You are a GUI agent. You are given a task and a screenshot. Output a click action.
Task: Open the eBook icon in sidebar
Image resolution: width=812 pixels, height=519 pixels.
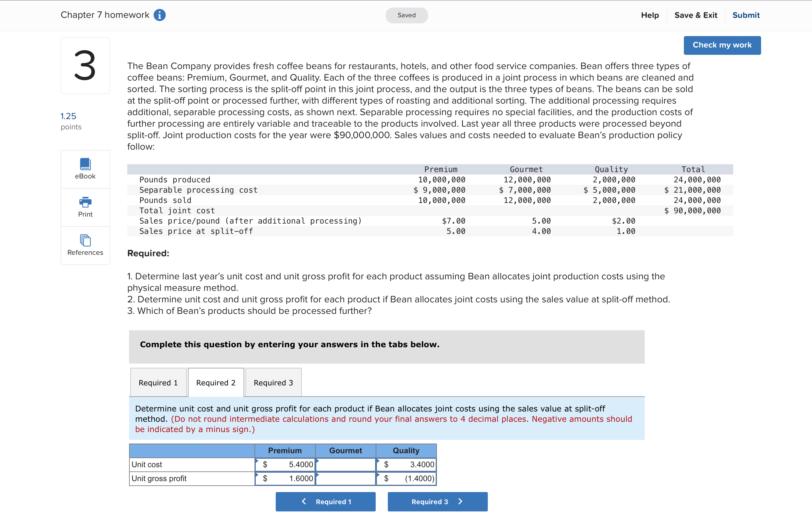[85, 164]
